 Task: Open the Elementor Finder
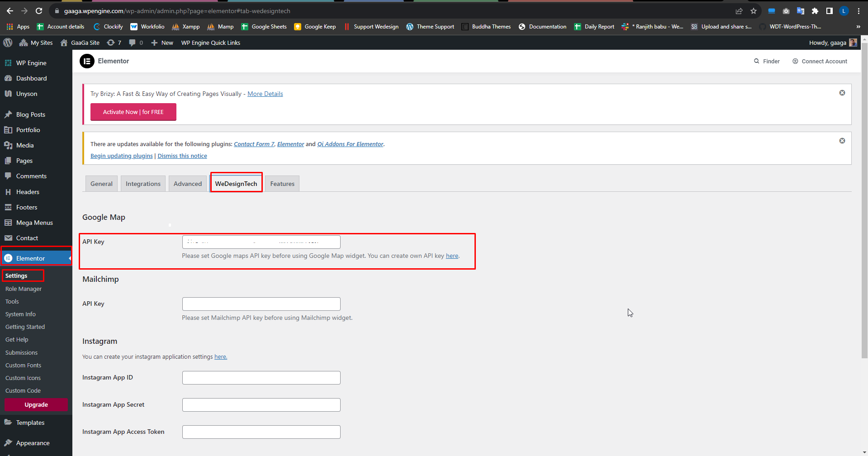pyautogui.click(x=767, y=61)
